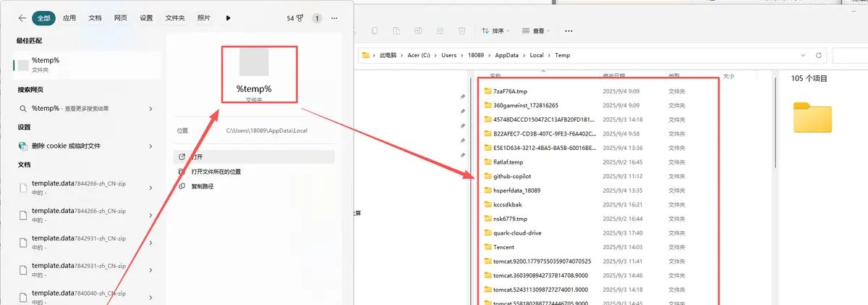Click the location path C:\Users\18089\AppData\Local
The image size is (868, 305).
(267, 130)
